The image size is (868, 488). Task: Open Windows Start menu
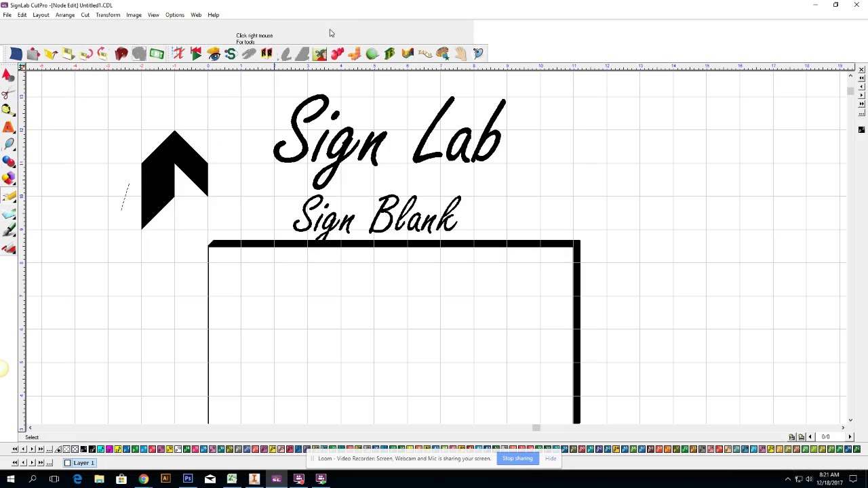(x=10, y=479)
